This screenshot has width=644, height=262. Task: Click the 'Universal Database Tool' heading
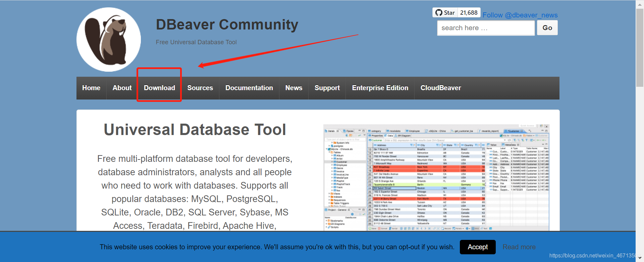tap(195, 130)
